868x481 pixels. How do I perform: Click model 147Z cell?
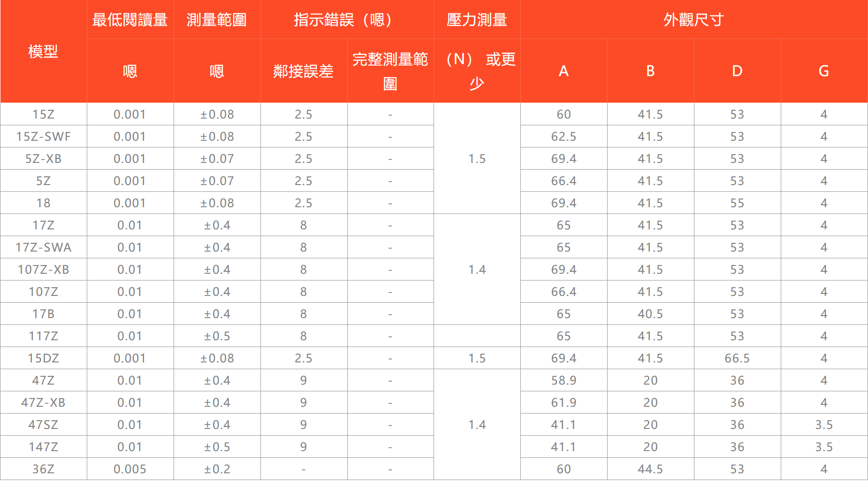click(x=43, y=447)
